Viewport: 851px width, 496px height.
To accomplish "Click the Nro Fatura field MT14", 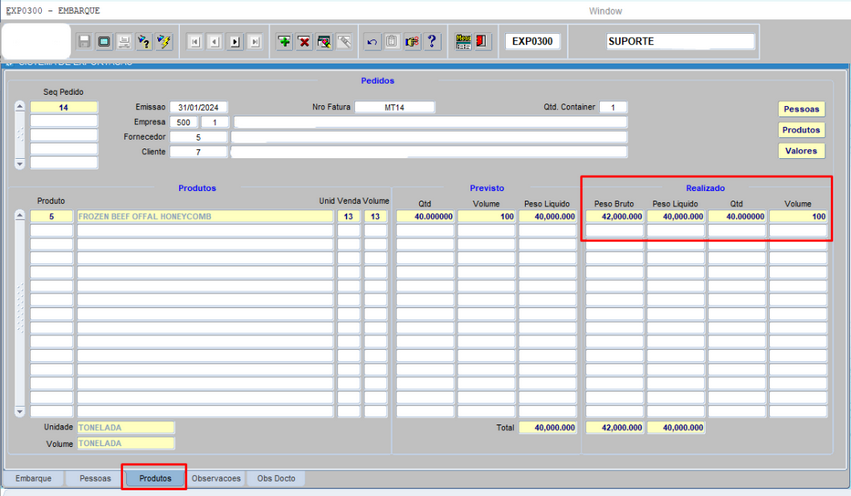I will pos(394,107).
